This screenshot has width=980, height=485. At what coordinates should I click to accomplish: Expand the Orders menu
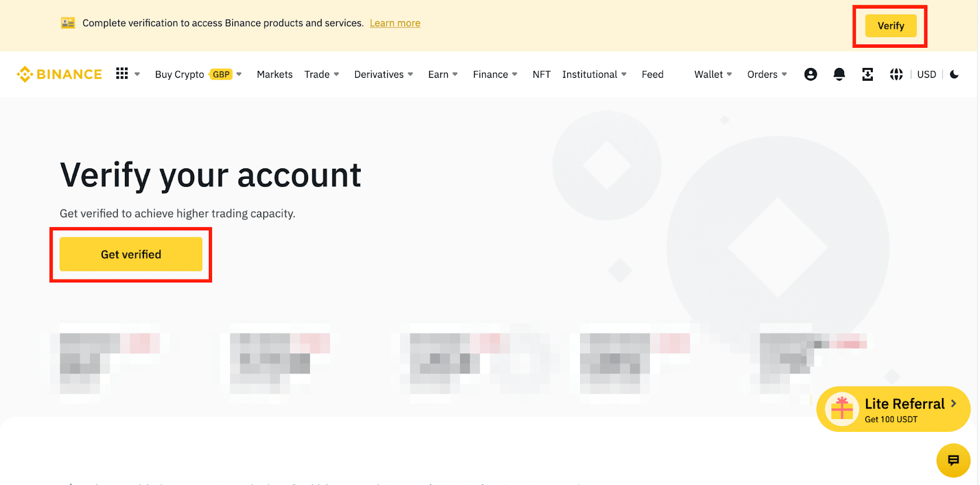(x=767, y=74)
